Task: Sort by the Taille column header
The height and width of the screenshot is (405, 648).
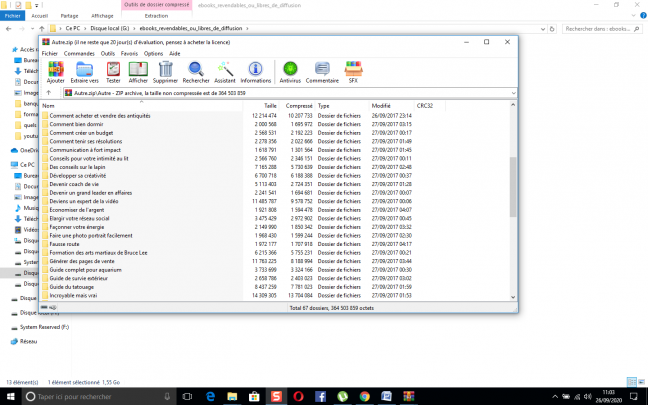Action: pyautogui.click(x=270, y=105)
